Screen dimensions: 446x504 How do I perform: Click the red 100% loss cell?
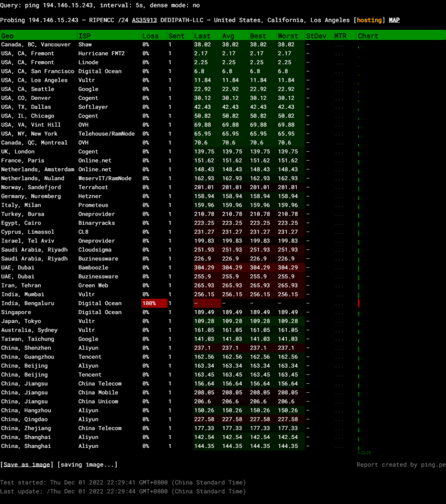[x=153, y=303]
